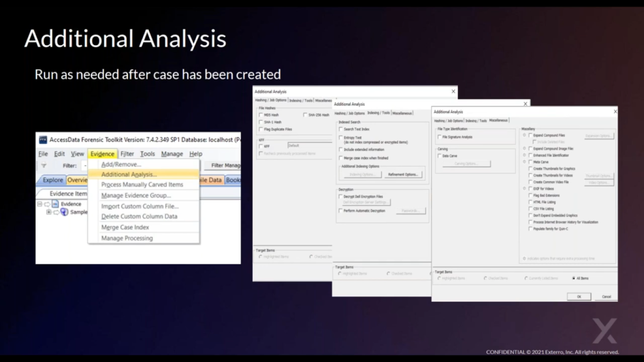Image resolution: width=644 pixels, height=362 pixels.
Task: Enable File Signature Analysis checkbox
Action: pyautogui.click(x=440, y=137)
